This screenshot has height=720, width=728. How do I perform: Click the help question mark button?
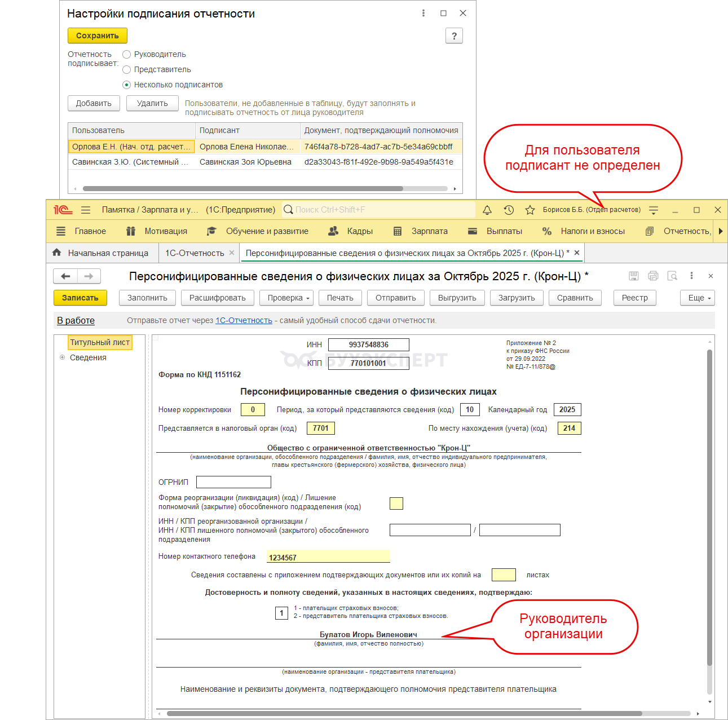[454, 36]
